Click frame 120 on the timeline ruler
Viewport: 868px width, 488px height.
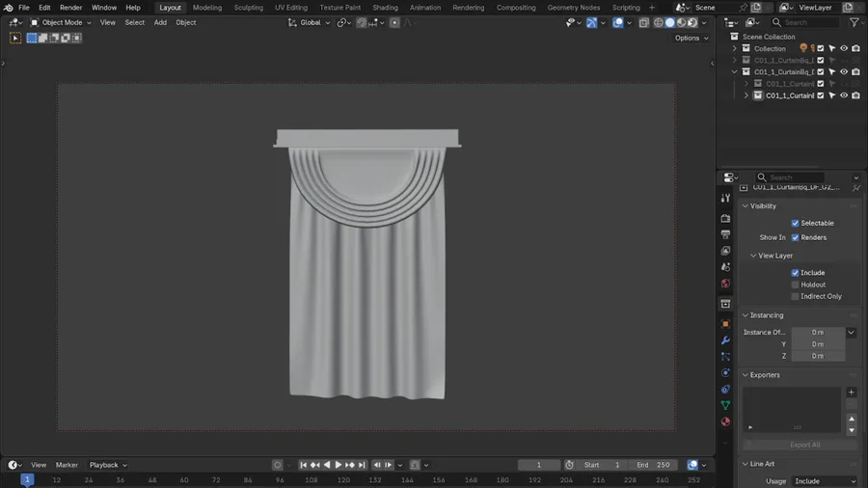(342, 479)
